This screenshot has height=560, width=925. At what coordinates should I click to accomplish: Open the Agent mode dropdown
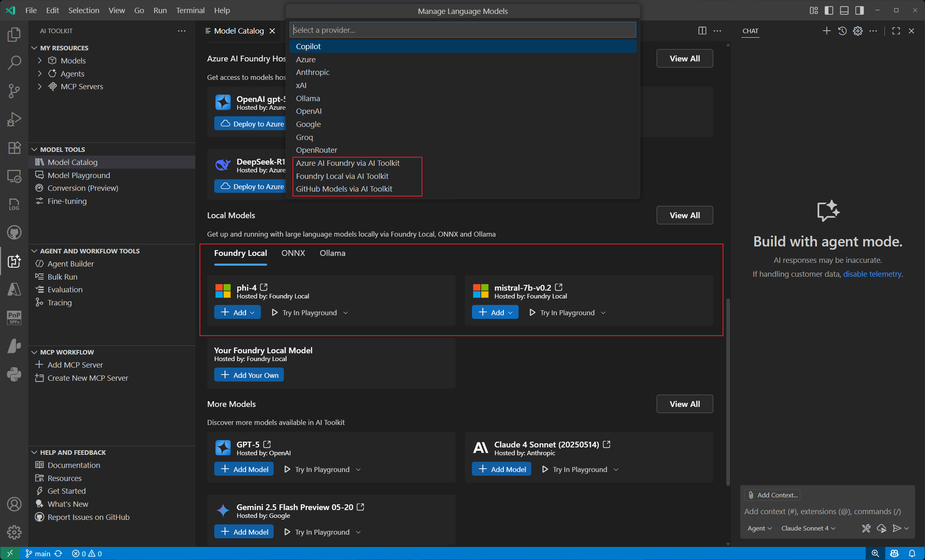[759, 528]
